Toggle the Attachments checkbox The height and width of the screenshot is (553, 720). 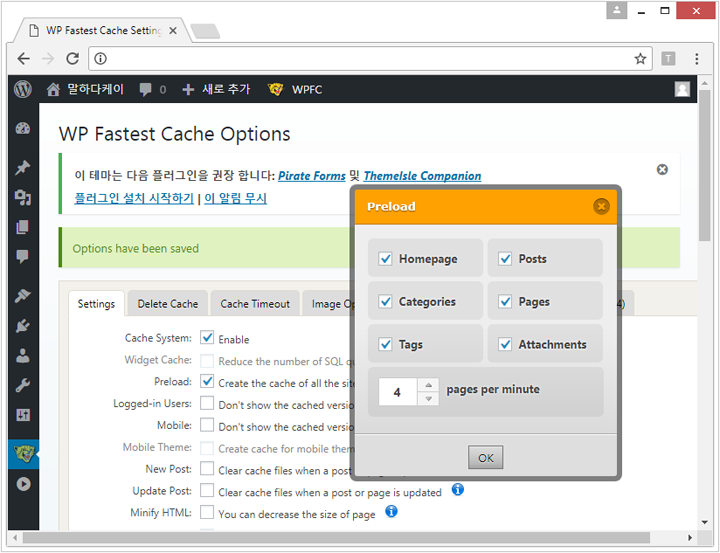(x=505, y=344)
